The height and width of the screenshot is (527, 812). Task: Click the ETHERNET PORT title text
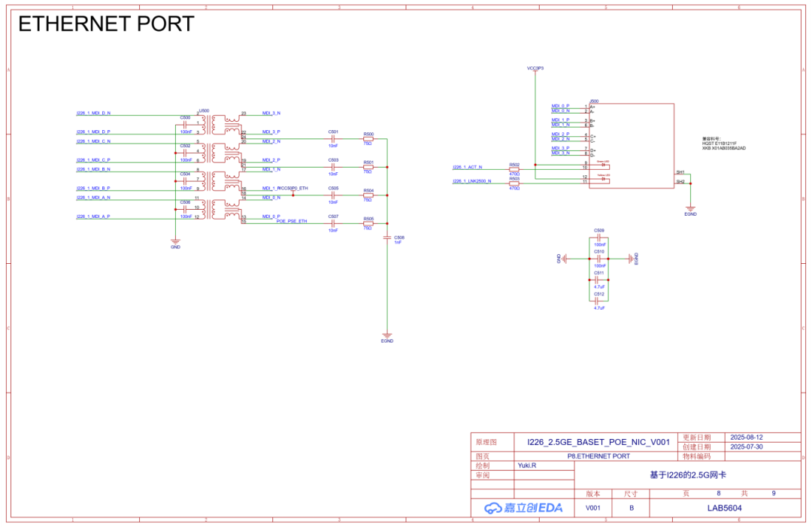(x=106, y=24)
